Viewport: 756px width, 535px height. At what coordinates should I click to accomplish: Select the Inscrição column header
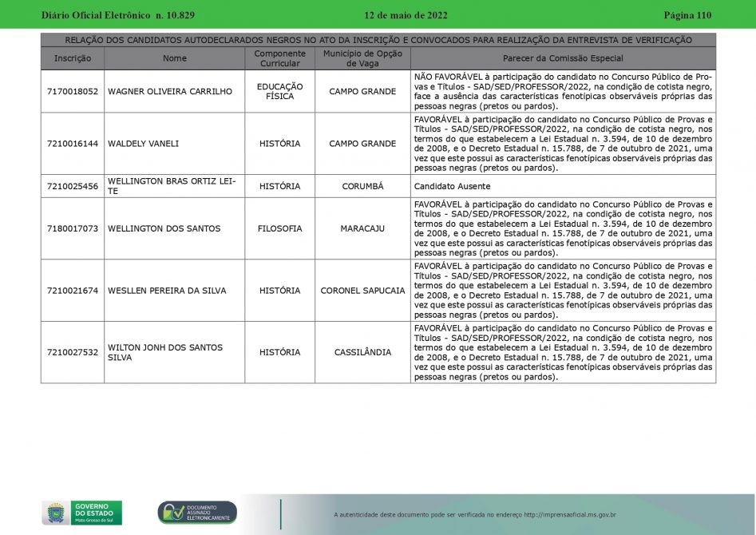[73, 58]
